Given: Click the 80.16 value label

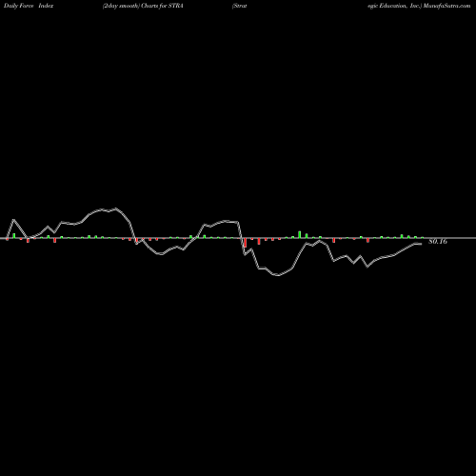Looking at the screenshot, I should pyautogui.click(x=438, y=242).
